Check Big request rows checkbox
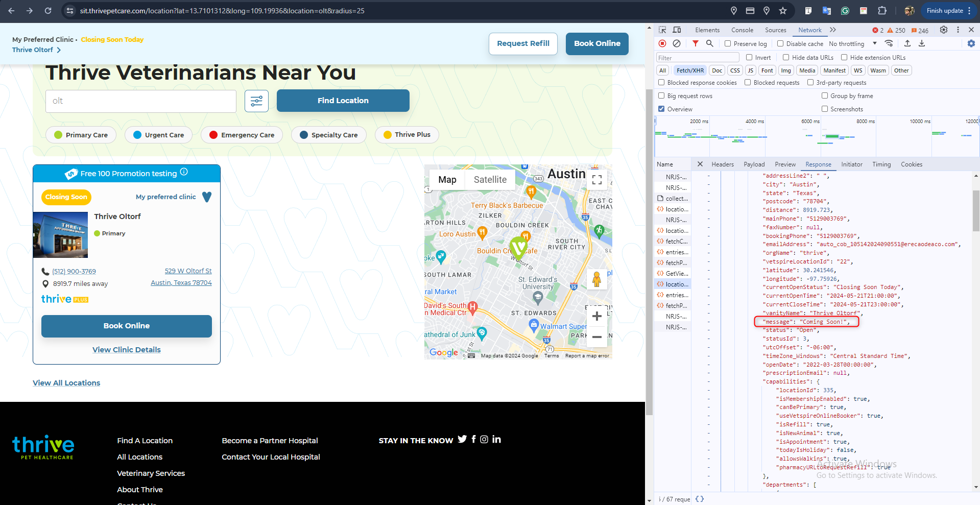Screen dimensions: 980x505 (x=661, y=95)
